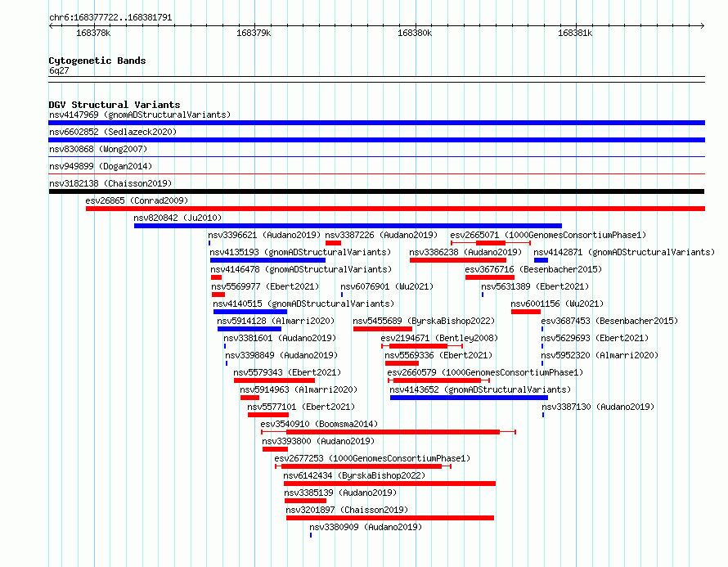
Task: Click the red bar under nsv5455689
Action: [382, 329]
